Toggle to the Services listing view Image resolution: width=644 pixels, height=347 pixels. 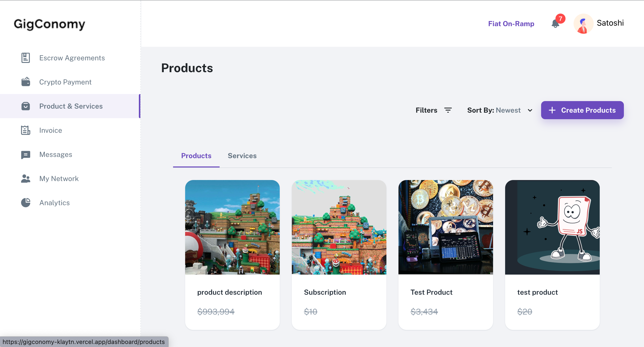tap(242, 156)
